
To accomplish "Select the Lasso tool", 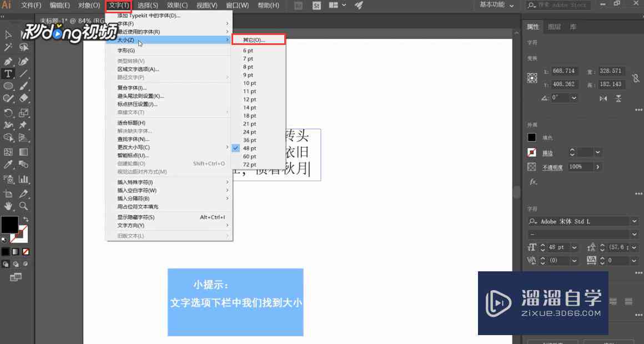I will pyautogui.click(x=24, y=48).
